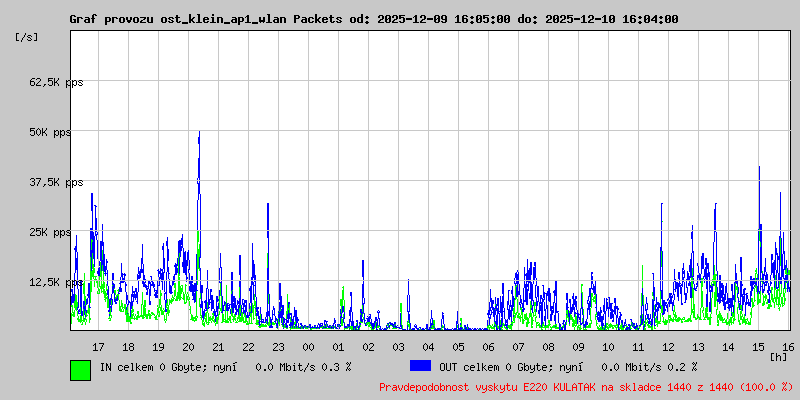This screenshot has height=400, width=800.
Task: Click the green IN legend swatch
Action: coord(81,370)
